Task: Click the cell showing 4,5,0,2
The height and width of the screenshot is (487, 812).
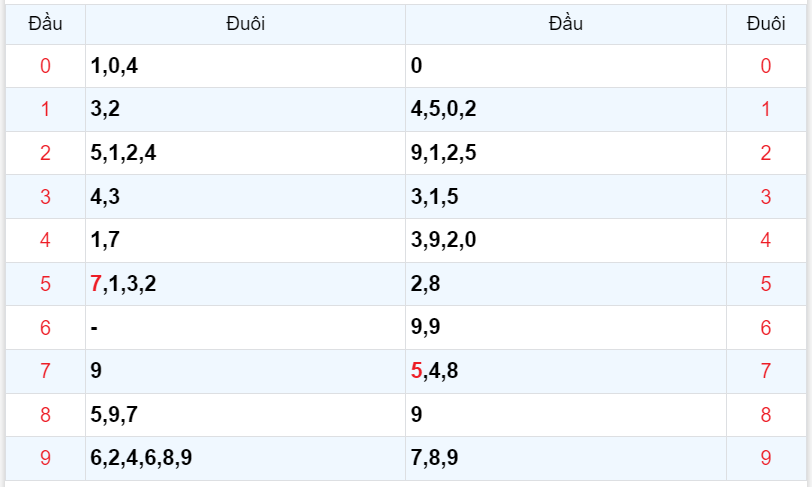Action: click(443, 109)
